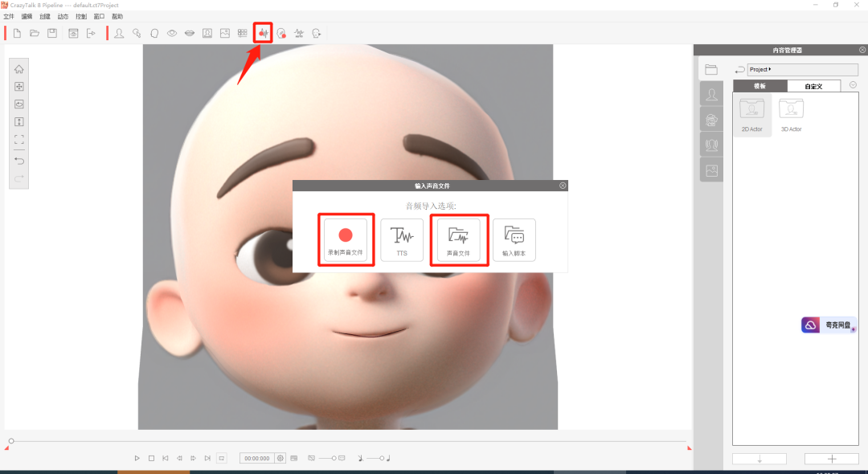Image resolution: width=868 pixels, height=474 pixels.
Task: Click the add plus button in content manager
Action: coord(832,459)
